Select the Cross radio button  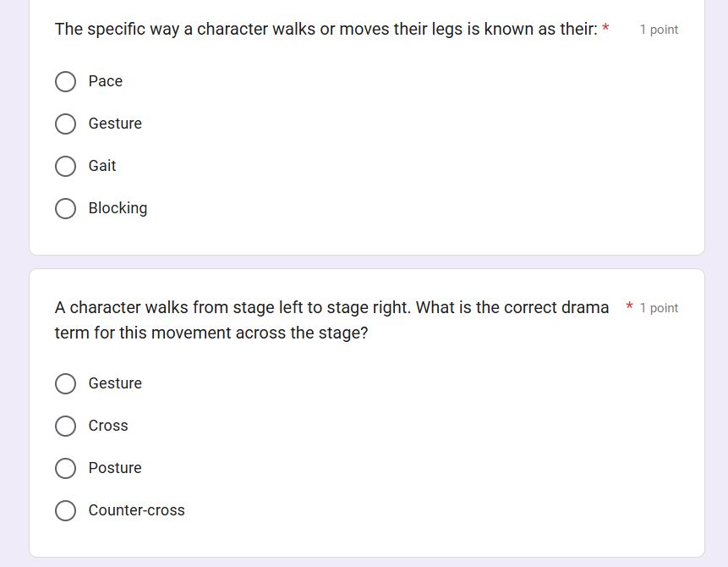[x=66, y=427]
